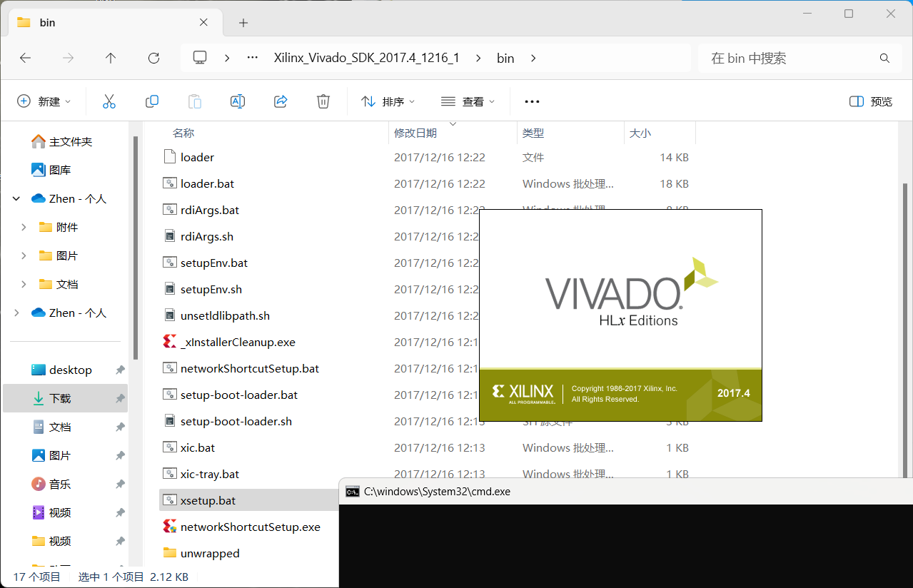Click the cmd.exe window title icon
This screenshot has height=588, width=913.
tap(352, 491)
